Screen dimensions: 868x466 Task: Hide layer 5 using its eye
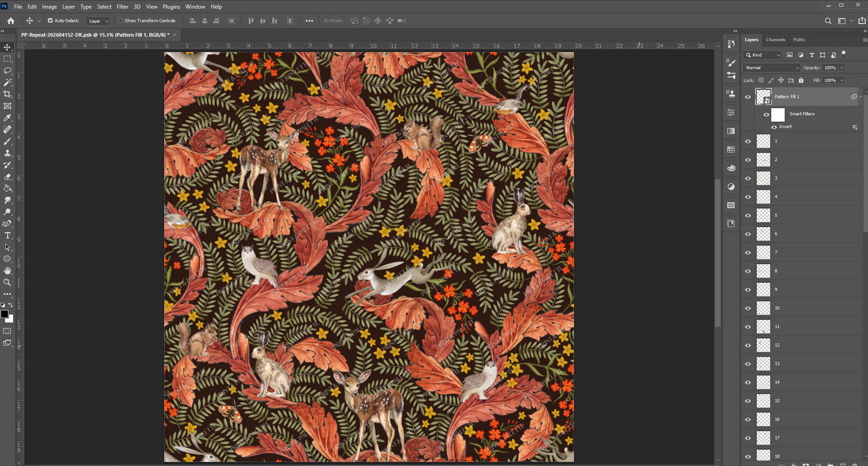748,216
